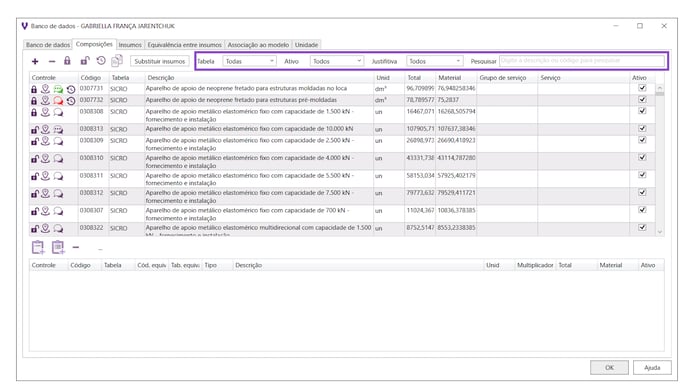Open the comment icon with dots in row 0308313

coord(58,129)
